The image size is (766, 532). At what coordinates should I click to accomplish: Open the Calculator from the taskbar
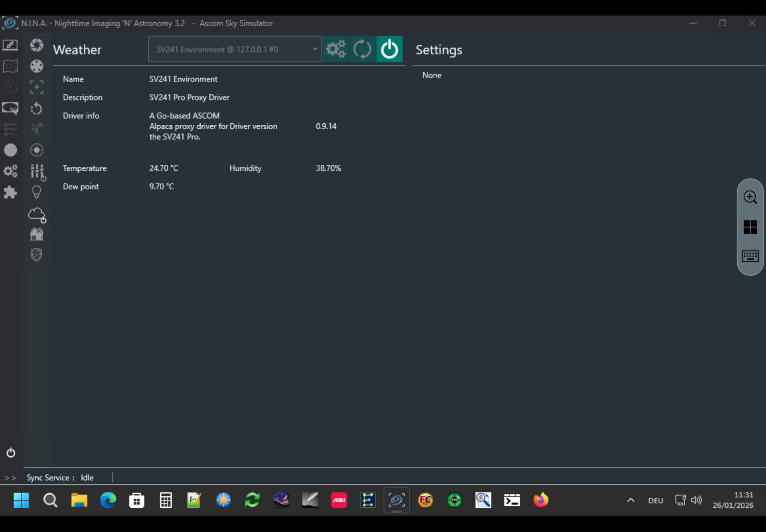pos(166,500)
